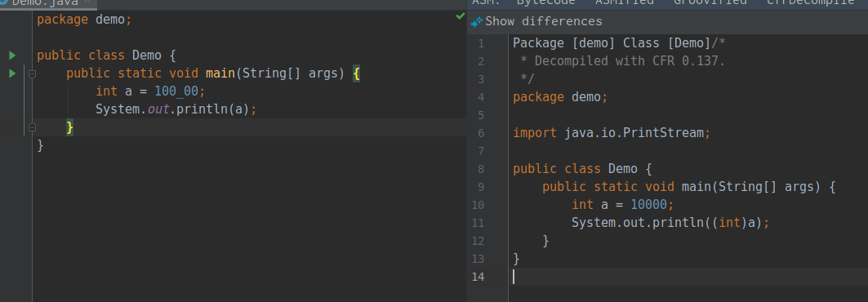
Task: Close the Demo.java editor tab
Action: click(x=87, y=2)
